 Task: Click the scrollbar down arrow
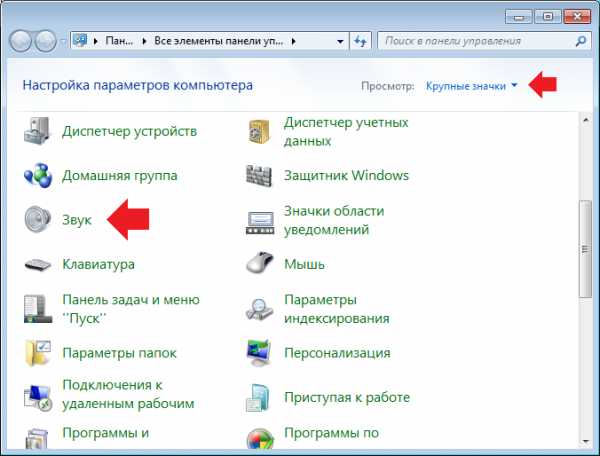tap(585, 441)
